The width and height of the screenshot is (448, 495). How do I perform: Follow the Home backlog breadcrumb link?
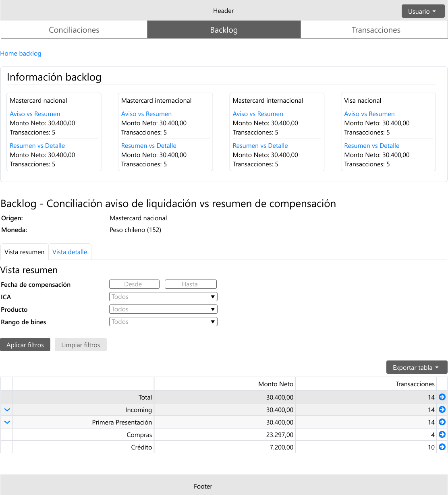pos(21,54)
